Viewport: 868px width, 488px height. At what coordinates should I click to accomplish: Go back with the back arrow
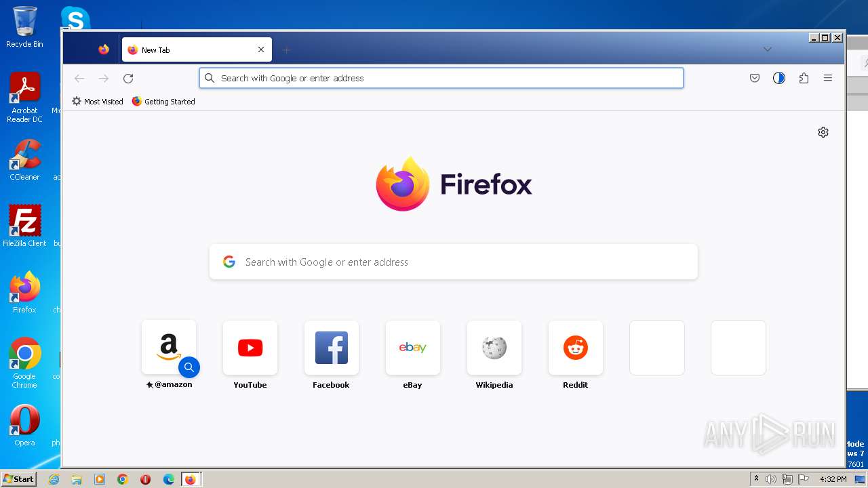pyautogui.click(x=79, y=78)
